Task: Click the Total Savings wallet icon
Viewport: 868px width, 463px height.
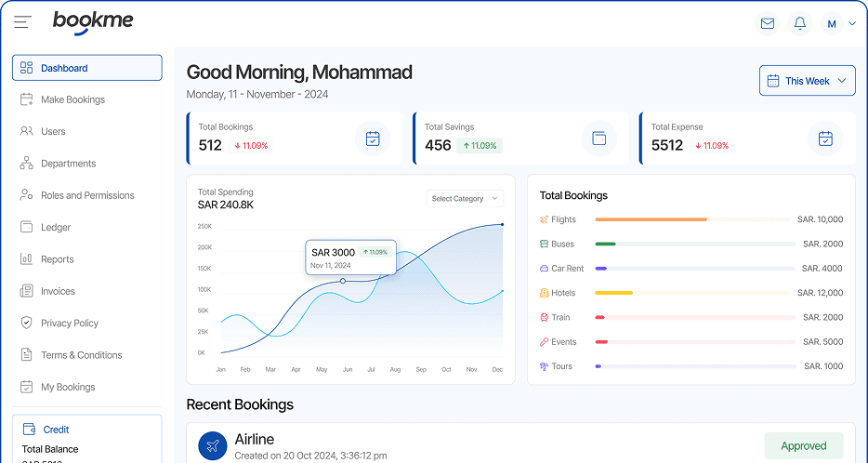Action: [x=599, y=139]
